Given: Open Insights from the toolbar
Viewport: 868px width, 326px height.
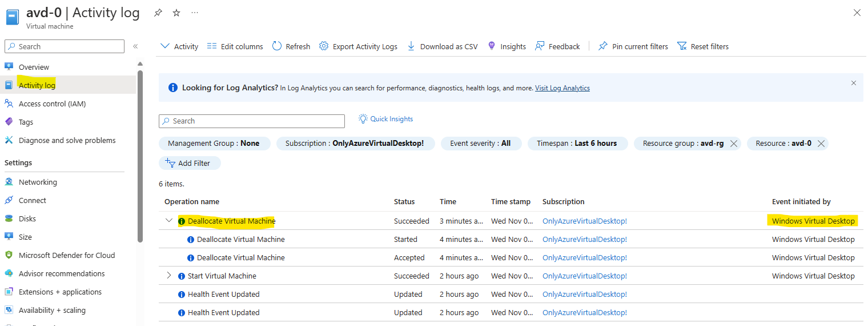Looking at the screenshot, I should coord(507,46).
